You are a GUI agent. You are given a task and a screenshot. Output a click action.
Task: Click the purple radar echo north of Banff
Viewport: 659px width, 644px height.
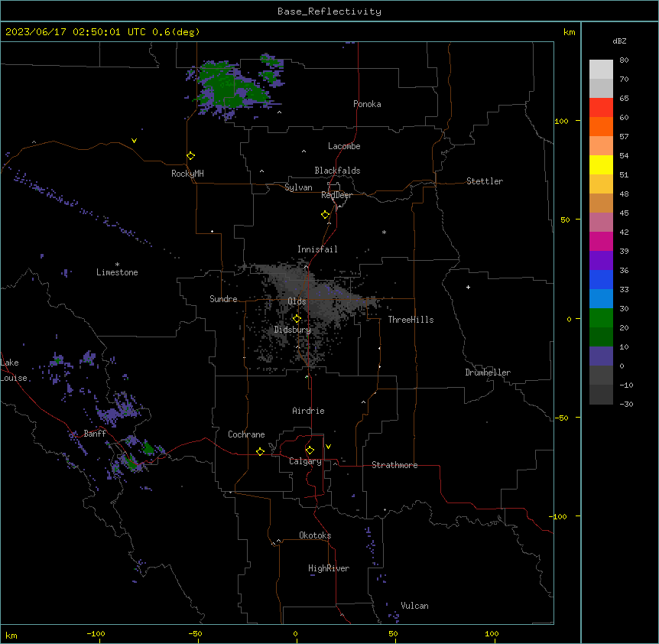115,412
